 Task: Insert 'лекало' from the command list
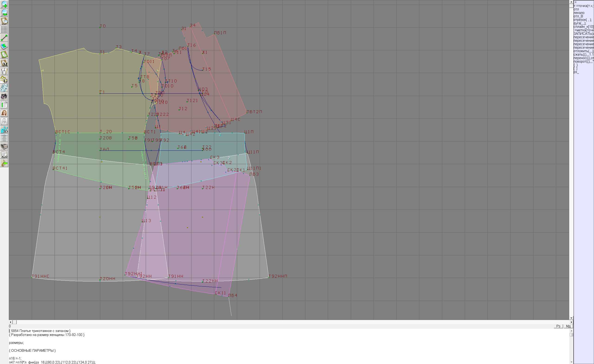click(579, 13)
